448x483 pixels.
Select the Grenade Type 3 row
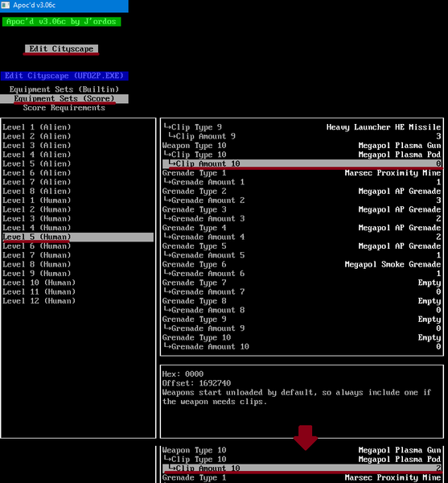tap(302, 209)
